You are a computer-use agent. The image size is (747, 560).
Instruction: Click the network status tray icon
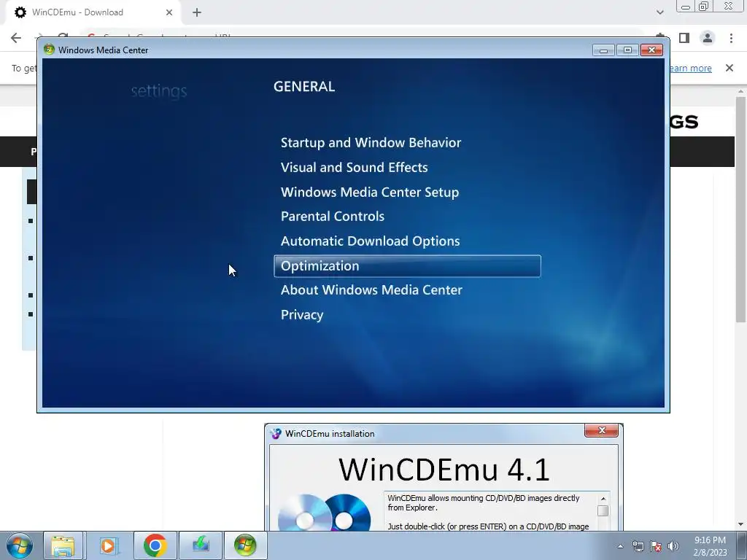(638, 546)
